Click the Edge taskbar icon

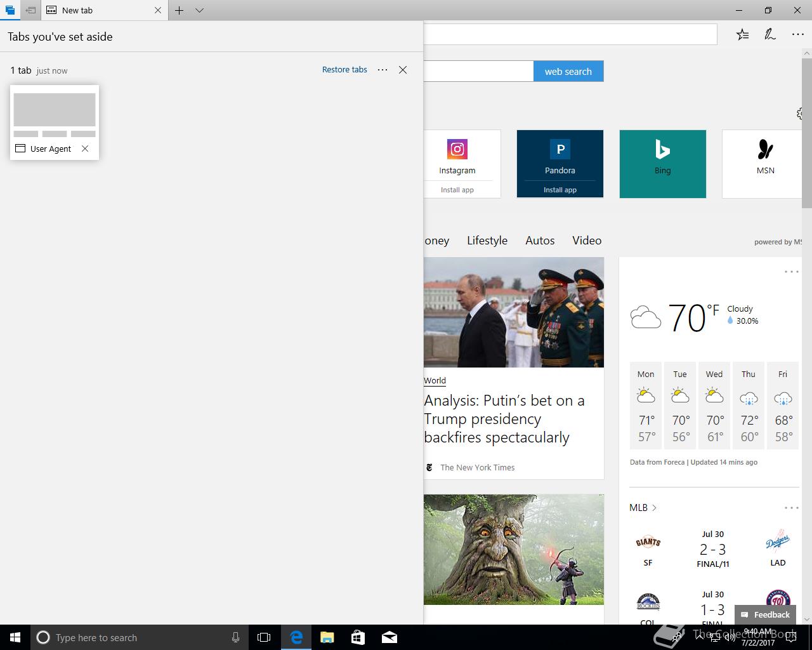tap(296, 637)
